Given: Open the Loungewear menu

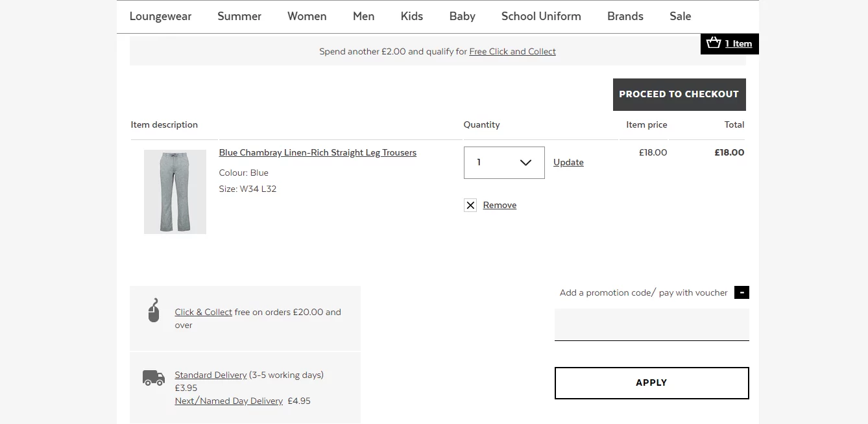Looking at the screenshot, I should pyautogui.click(x=160, y=16).
